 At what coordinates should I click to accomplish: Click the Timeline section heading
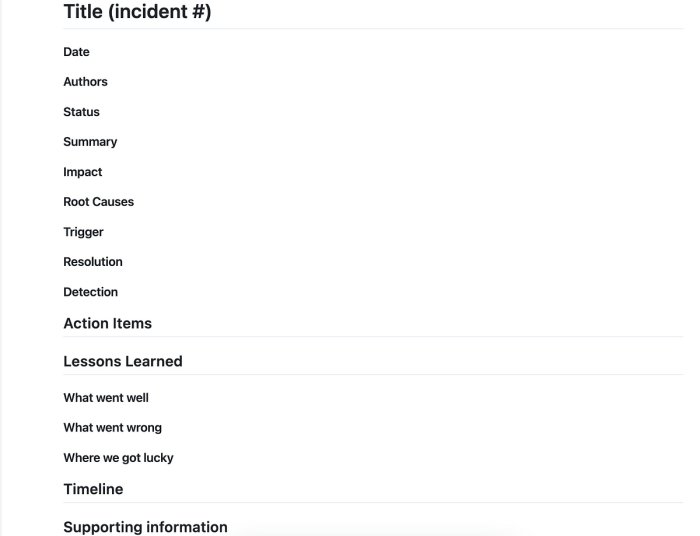click(93, 489)
